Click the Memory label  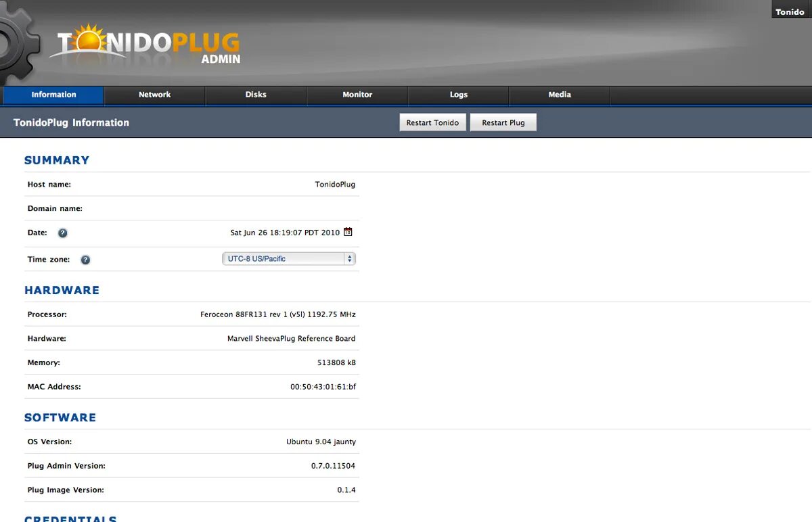coord(43,363)
